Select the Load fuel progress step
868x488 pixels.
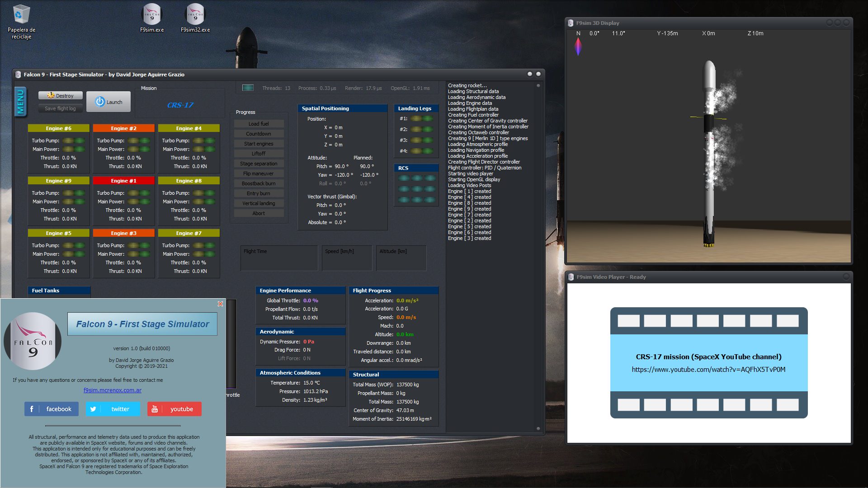pos(259,124)
